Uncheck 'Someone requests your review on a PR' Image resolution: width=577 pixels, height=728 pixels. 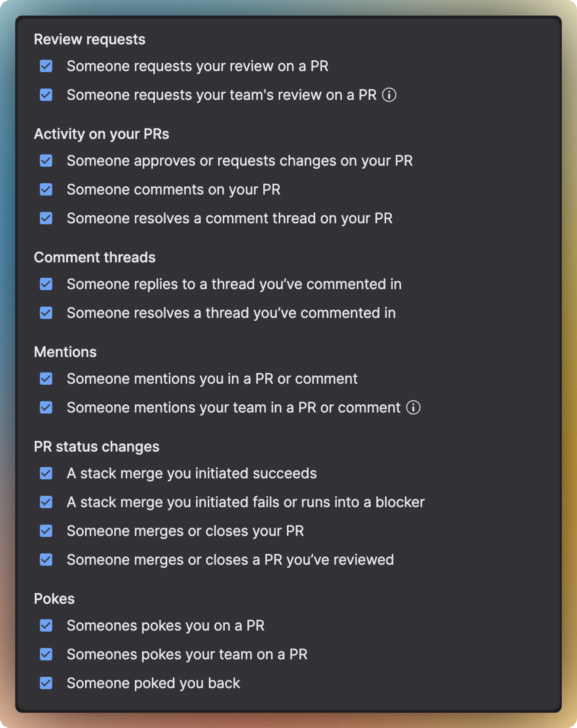point(46,66)
